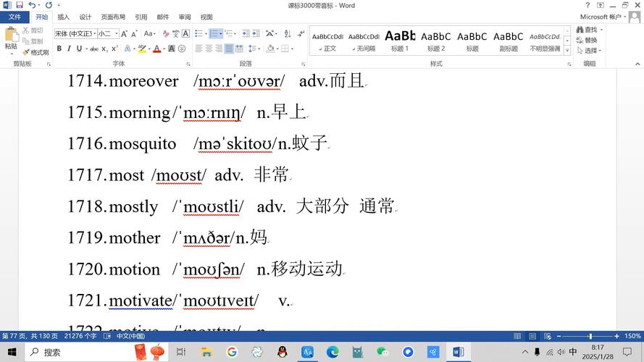Image resolution: width=644 pixels, height=362 pixels.
Task: Justify the paragraph text
Action: click(x=229, y=49)
